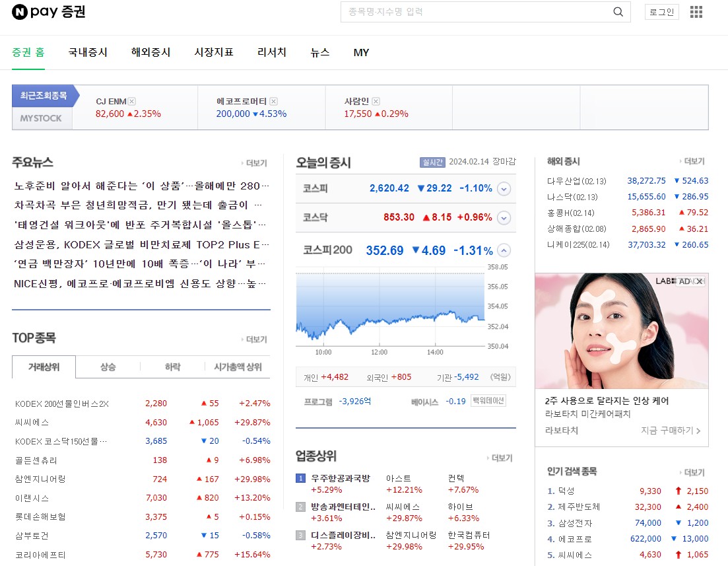
Task: Open 더보기 for 인기 검색 종목
Action: pyautogui.click(x=692, y=472)
